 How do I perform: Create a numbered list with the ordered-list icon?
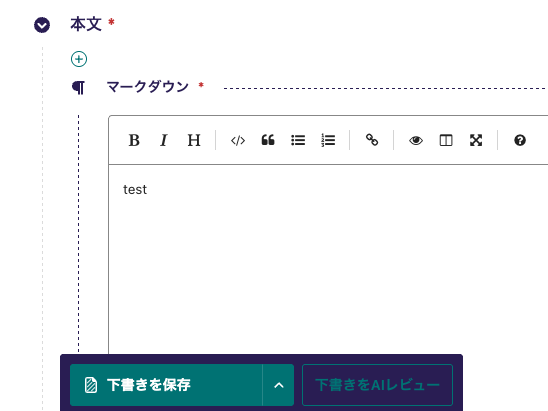328,140
